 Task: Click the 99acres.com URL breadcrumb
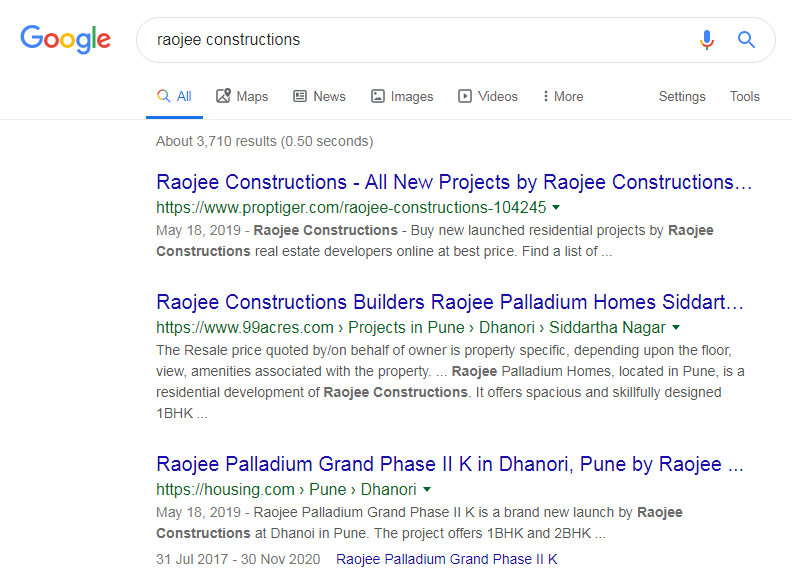[x=411, y=327]
